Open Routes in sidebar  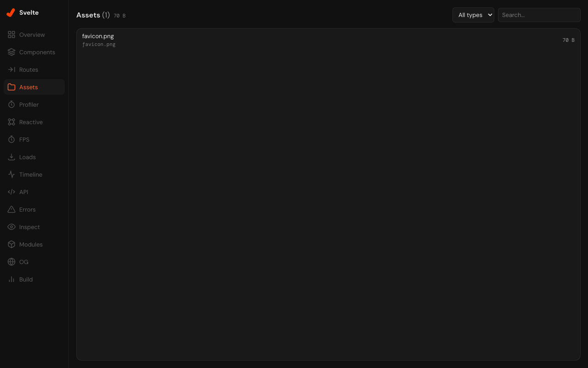(x=28, y=69)
